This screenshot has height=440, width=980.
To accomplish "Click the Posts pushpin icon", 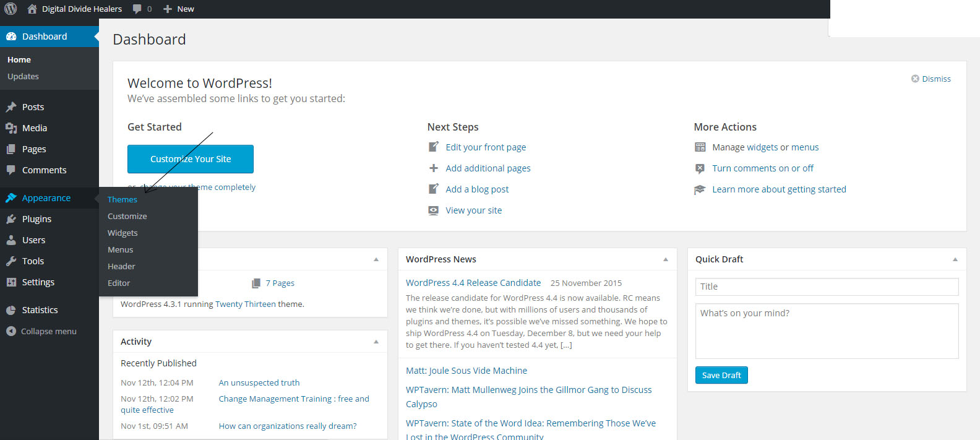I will (11, 107).
